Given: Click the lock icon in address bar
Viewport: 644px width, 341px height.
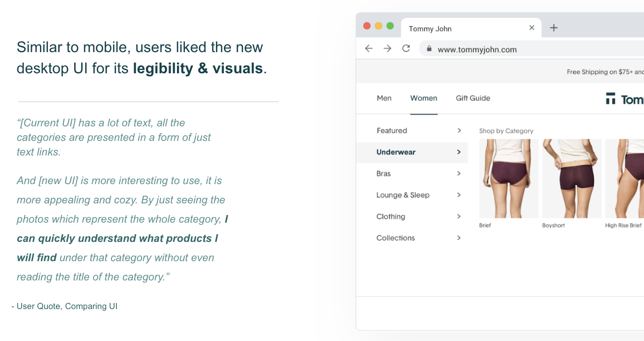Looking at the screenshot, I should pyautogui.click(x=429, y=49).
